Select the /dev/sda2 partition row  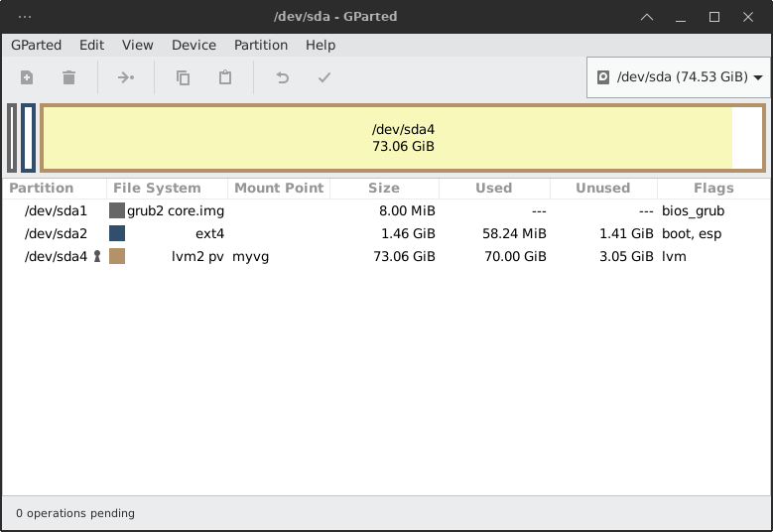click(x=387, y=233)
